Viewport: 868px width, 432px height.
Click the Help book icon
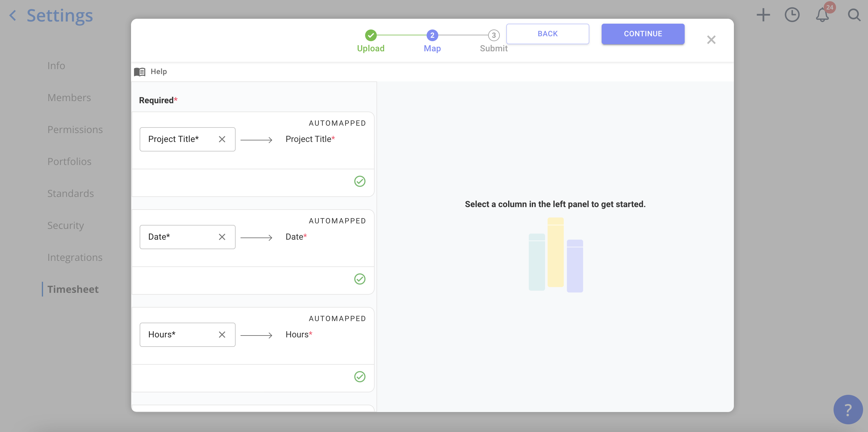(140, 72)
